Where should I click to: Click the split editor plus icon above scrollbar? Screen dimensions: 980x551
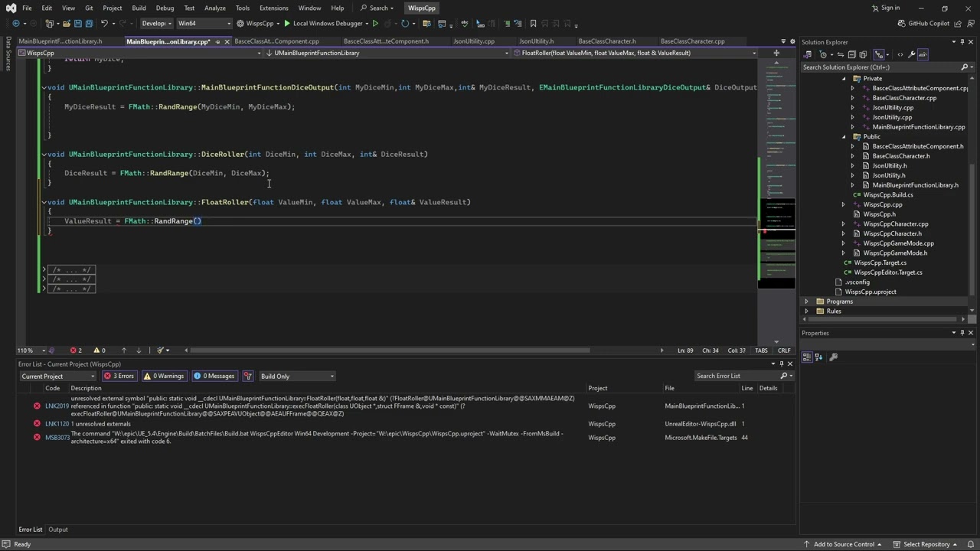(776, 53)
